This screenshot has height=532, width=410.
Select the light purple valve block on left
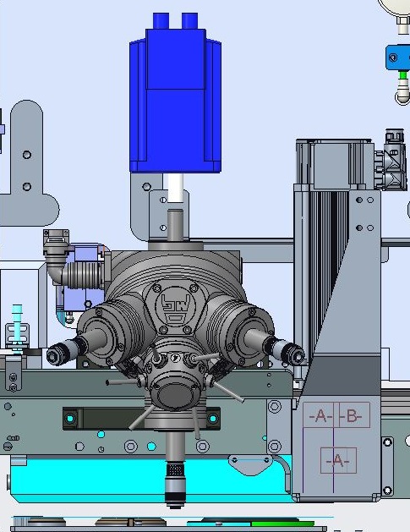tap(85, 277)
